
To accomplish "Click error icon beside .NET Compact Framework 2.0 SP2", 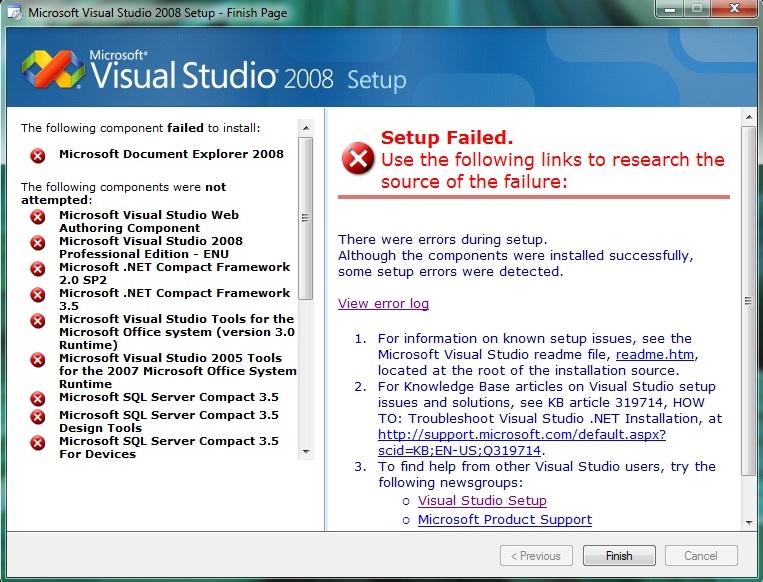I will point(38,268).
